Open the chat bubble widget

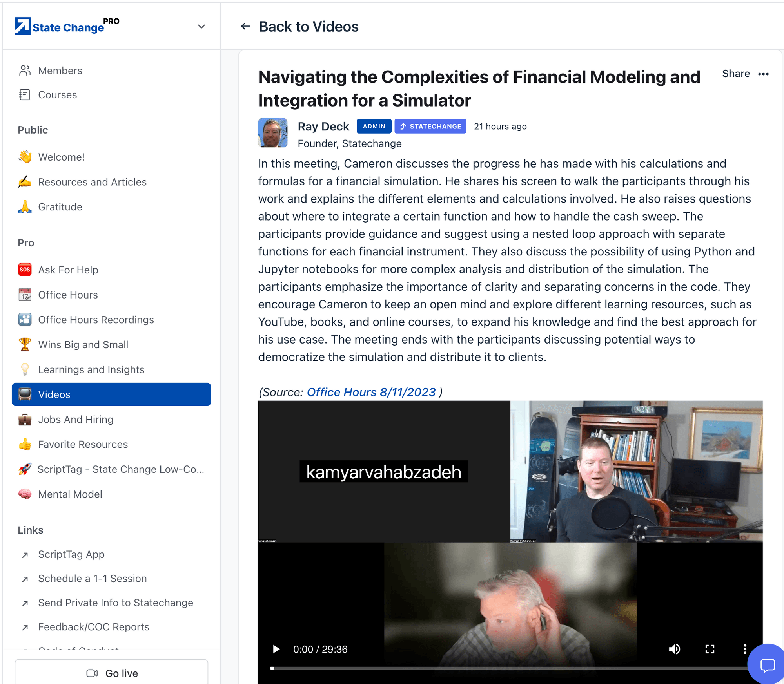[x=767, y=665]
